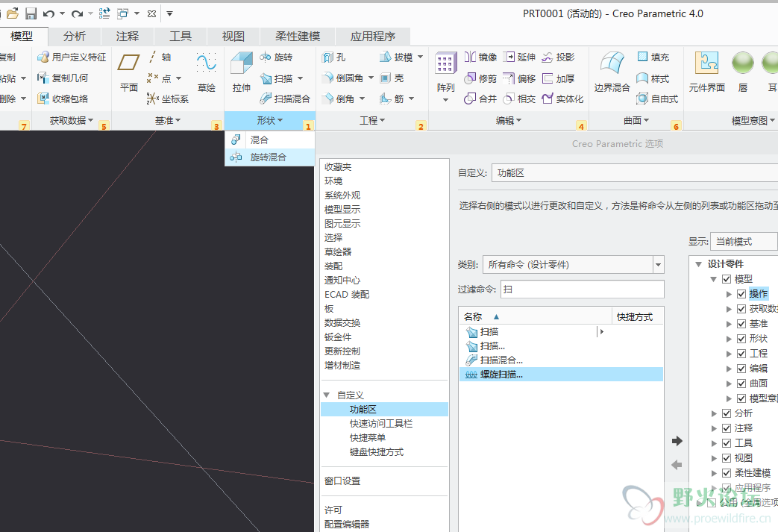This screenshot has height=532, width=778.
Task: Select the 拉伸 extrude tool
Action: coord(242,72)
